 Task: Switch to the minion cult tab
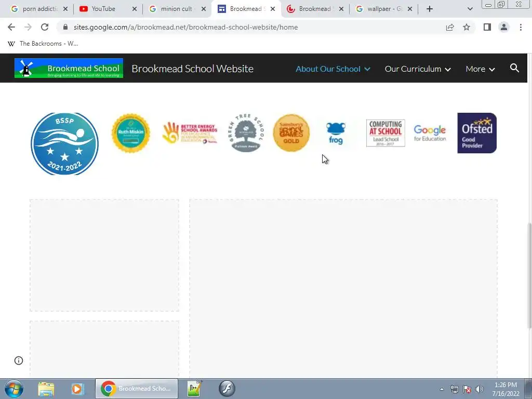tap(177, 9)
